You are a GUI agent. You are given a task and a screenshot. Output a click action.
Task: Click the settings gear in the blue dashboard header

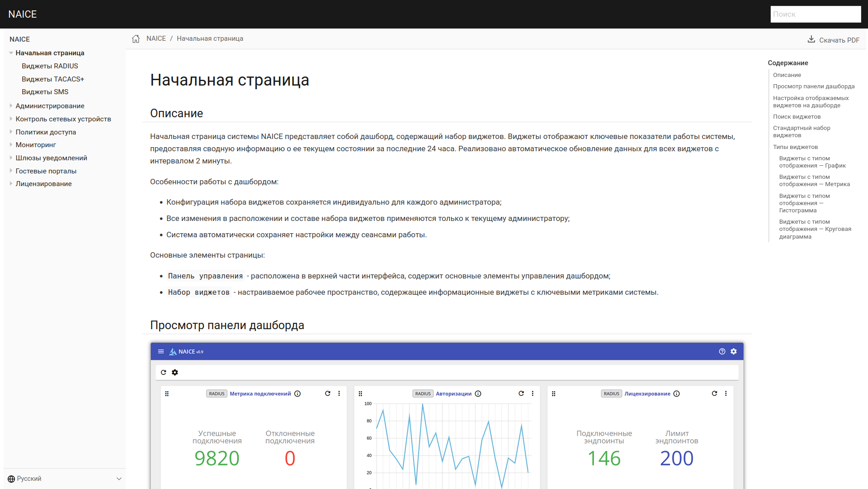pyautogui.click(x=734, y=351)
